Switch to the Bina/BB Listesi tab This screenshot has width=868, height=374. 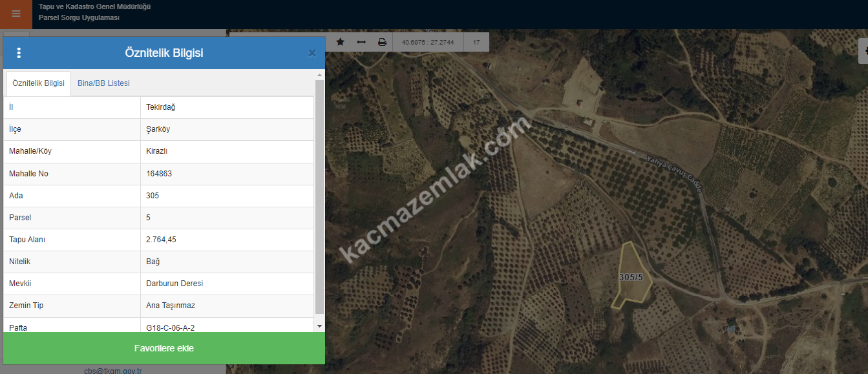(103, 83)
